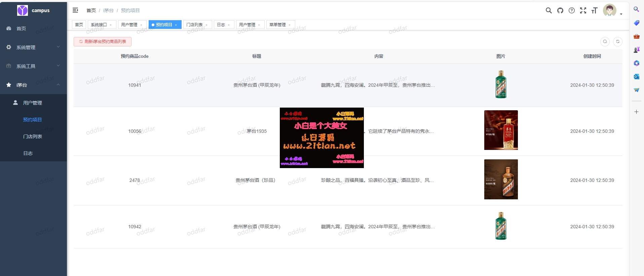Click product code 10942 in the table
The width and height of the screenshot is (644, 276).
(135, 227)
